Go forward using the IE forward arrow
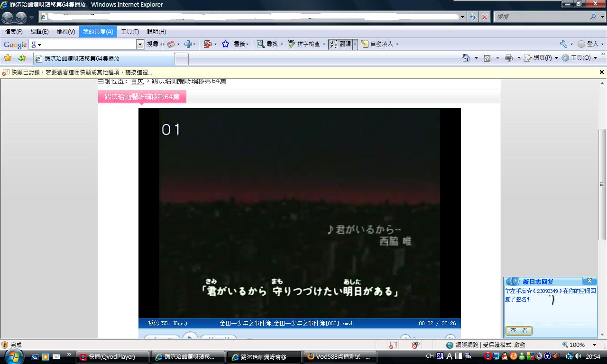The image size is (607, 364). click(21, 18)
